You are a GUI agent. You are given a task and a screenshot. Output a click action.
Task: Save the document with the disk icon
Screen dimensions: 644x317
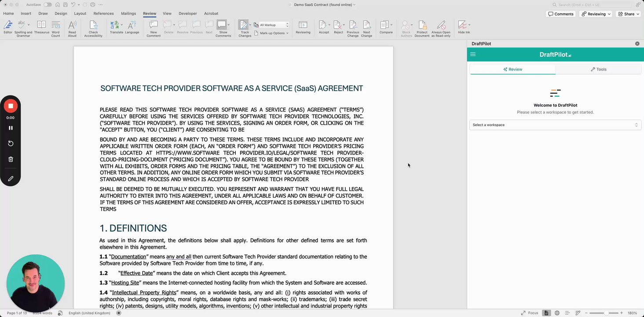(65, 4)
